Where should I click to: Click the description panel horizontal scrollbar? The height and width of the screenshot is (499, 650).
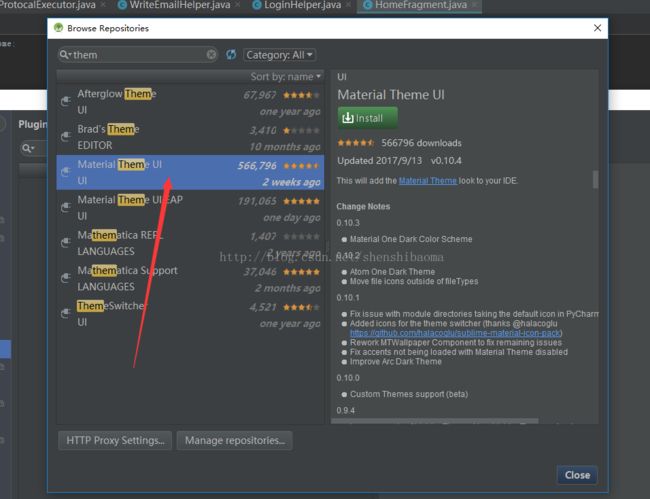coord(434,421)
